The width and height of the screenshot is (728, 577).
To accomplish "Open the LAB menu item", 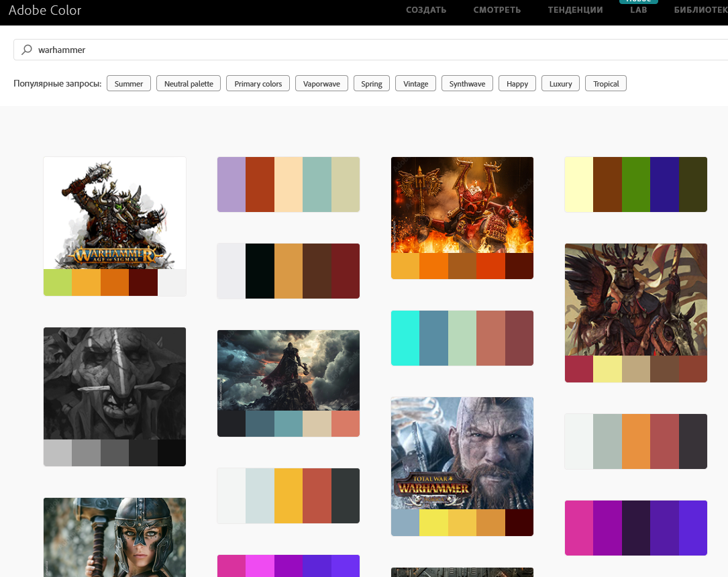I will coord(638,10).
